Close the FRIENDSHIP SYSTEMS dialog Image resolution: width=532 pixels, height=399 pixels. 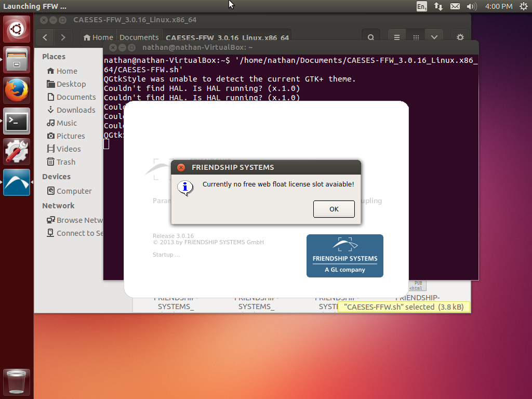(181, 168)
